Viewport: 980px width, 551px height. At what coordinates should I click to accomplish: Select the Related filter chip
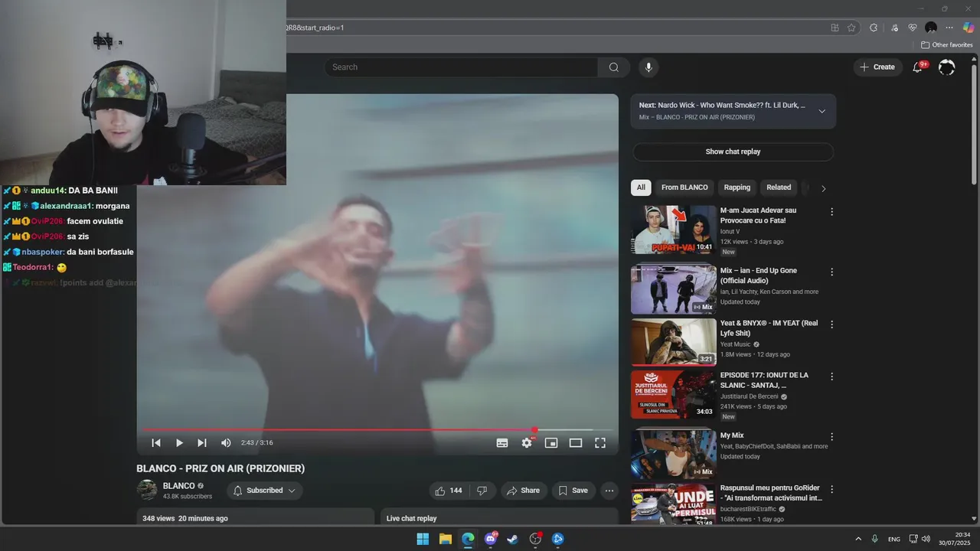pos(779,187)
